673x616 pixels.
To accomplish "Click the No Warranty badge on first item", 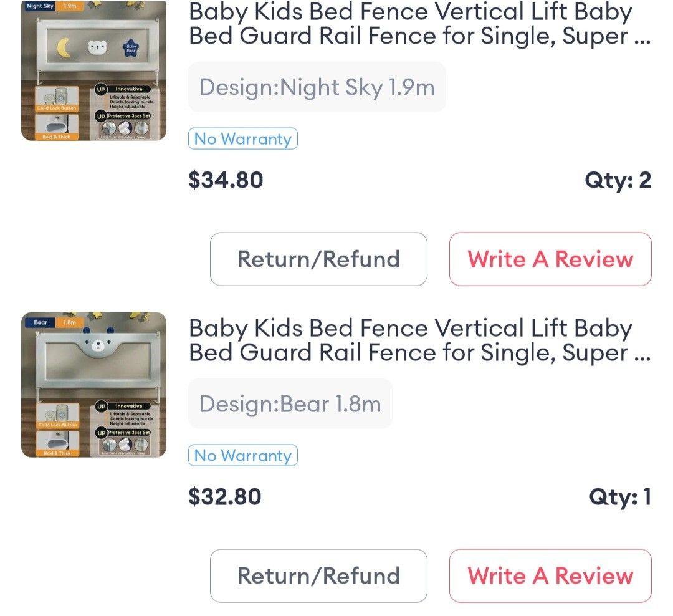I will pyautogui.click(x=242, y=138).
